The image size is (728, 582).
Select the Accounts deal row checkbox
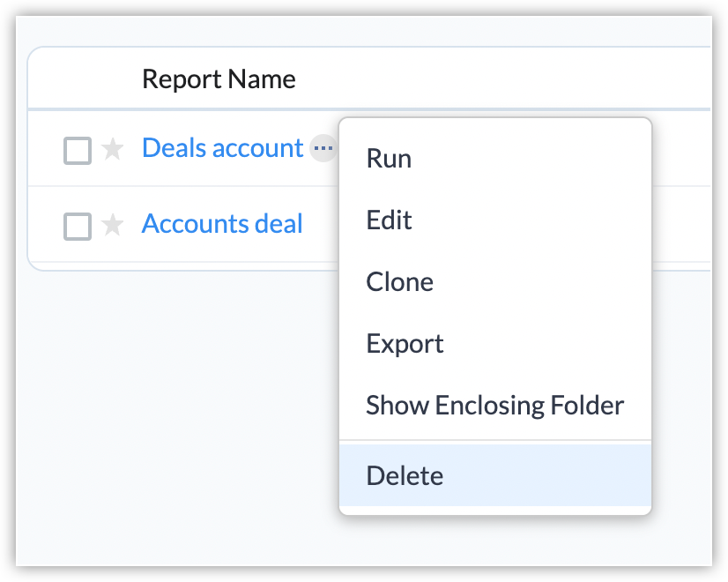tap(78, 227)
